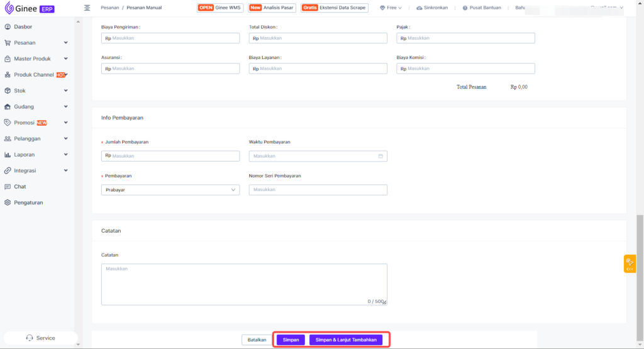644x349 pixels.
Task: Click the Produk Channel icon
Action: pyautogui.click(x=8, y=75)
